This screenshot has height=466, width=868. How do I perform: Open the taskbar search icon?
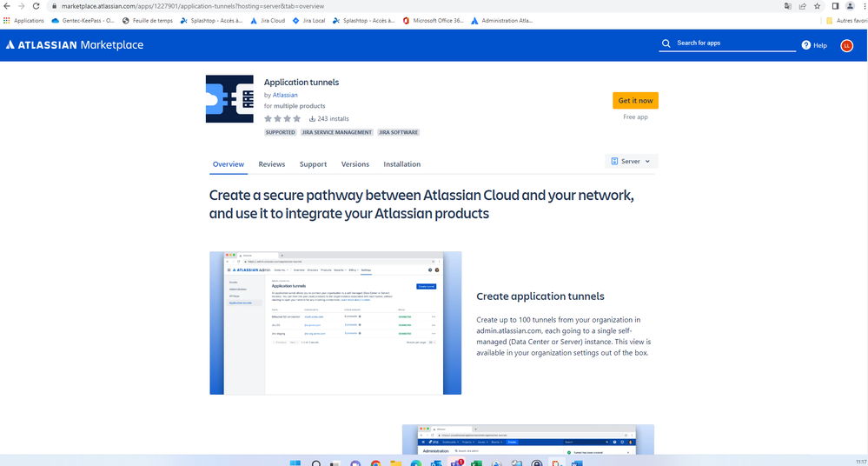coord(316,463)
